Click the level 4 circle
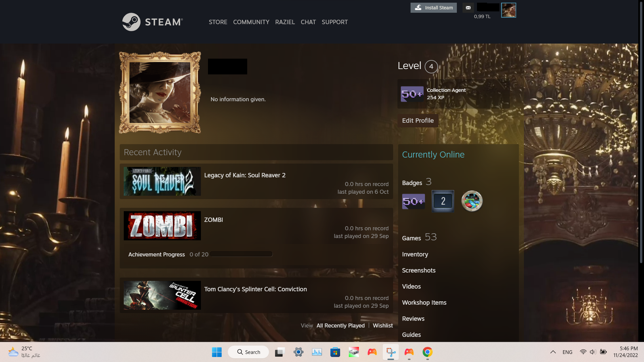This screenshot has width=644, height=362. (x=431, y=66)
